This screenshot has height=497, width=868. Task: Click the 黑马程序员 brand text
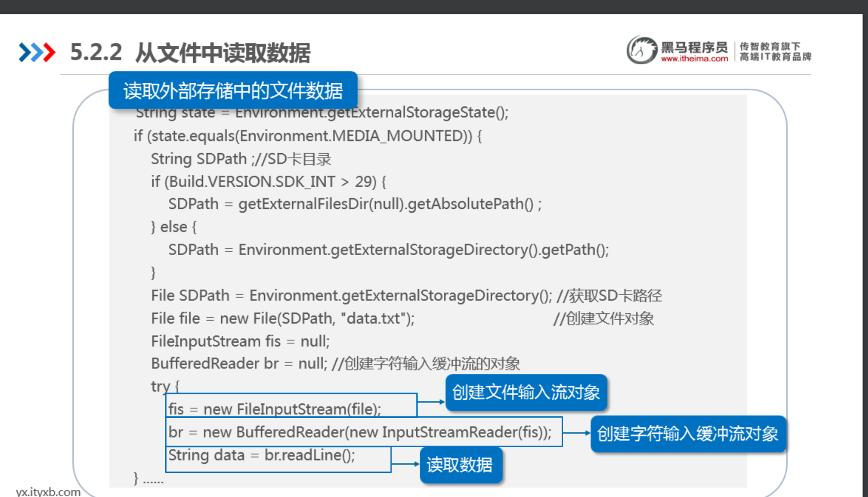tap(694, 47)
